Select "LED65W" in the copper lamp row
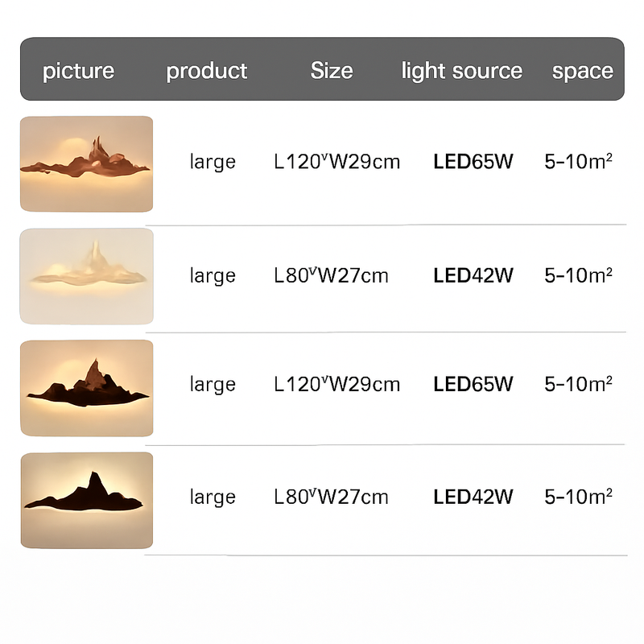This screenshot has height=644, width=644. coord(473,162)
